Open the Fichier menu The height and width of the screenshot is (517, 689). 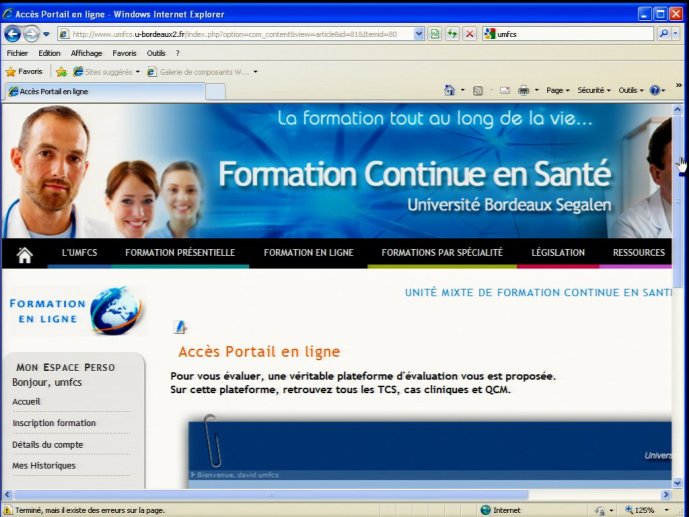pos(17,53)
